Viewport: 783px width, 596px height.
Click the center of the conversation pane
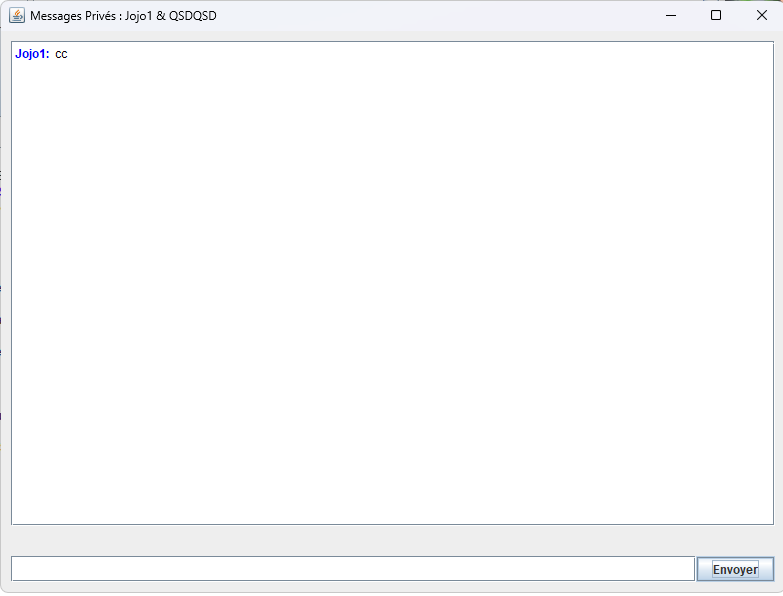click(x=392, y=283)
